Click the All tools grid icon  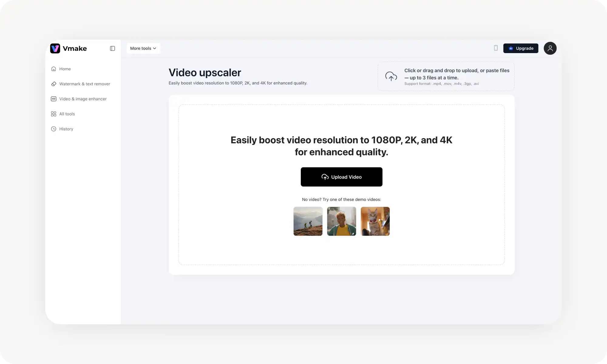pyautogui.click(x=54, y=114)
